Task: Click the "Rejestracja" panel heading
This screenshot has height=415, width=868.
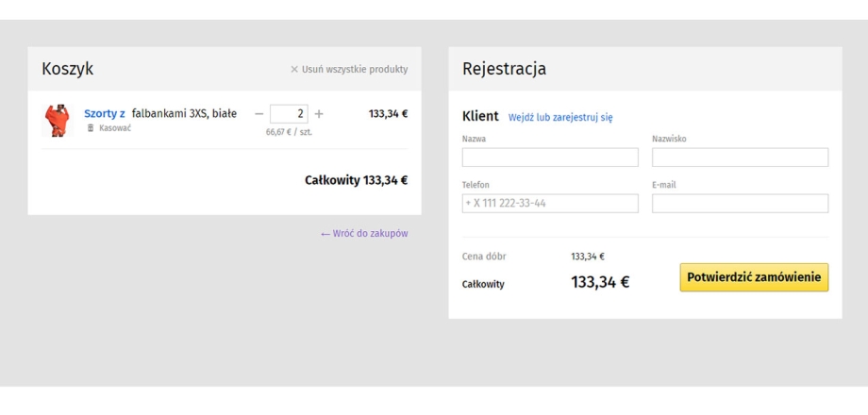Action: tap(504, 69)
